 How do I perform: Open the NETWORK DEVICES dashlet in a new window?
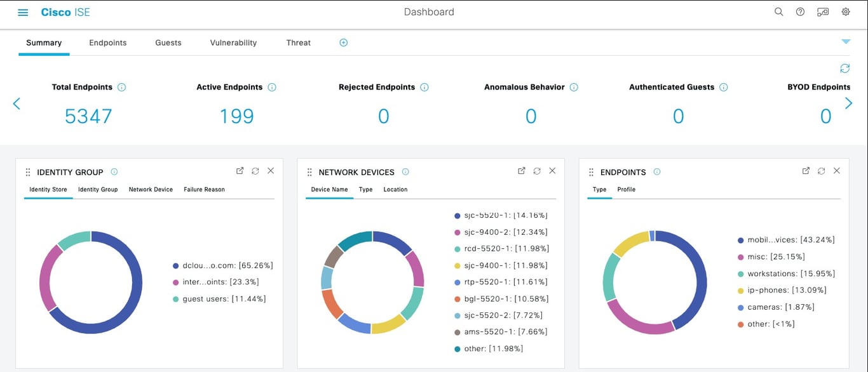click(521, 170)
